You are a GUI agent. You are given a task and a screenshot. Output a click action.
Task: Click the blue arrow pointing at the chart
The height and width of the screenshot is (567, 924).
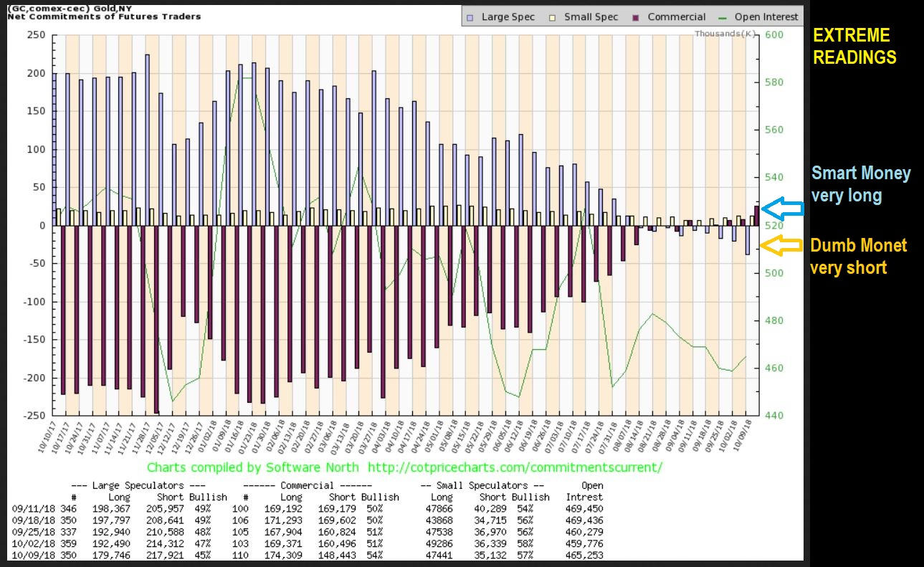(x=782, y=209)
